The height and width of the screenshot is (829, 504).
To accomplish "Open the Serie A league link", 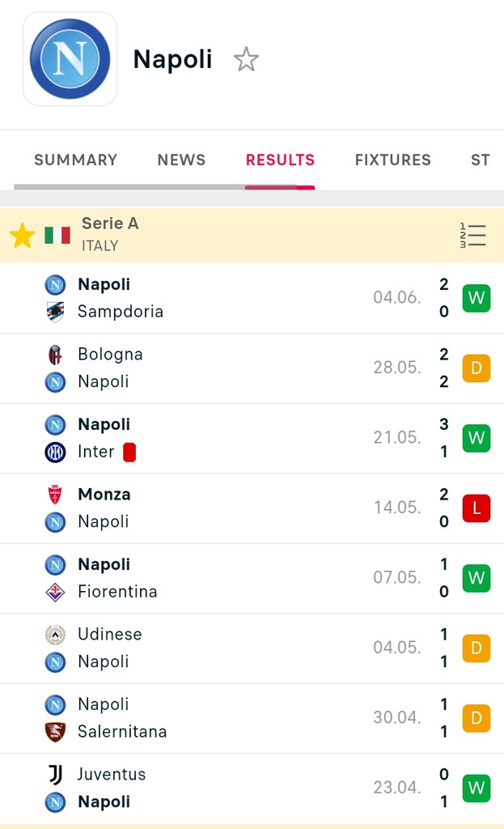I will [110, 223].
